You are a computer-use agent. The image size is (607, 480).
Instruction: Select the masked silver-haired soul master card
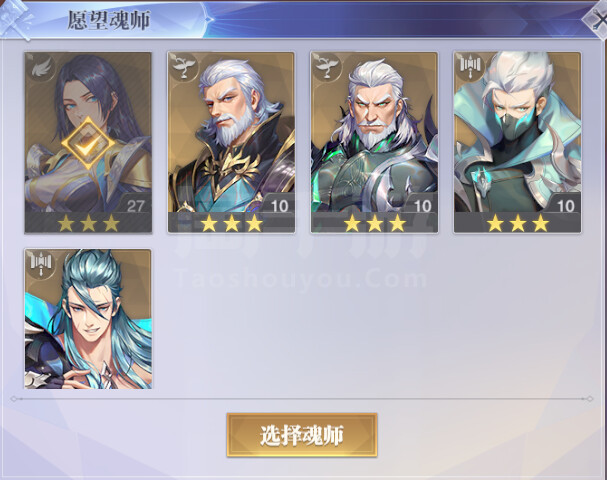517,142
